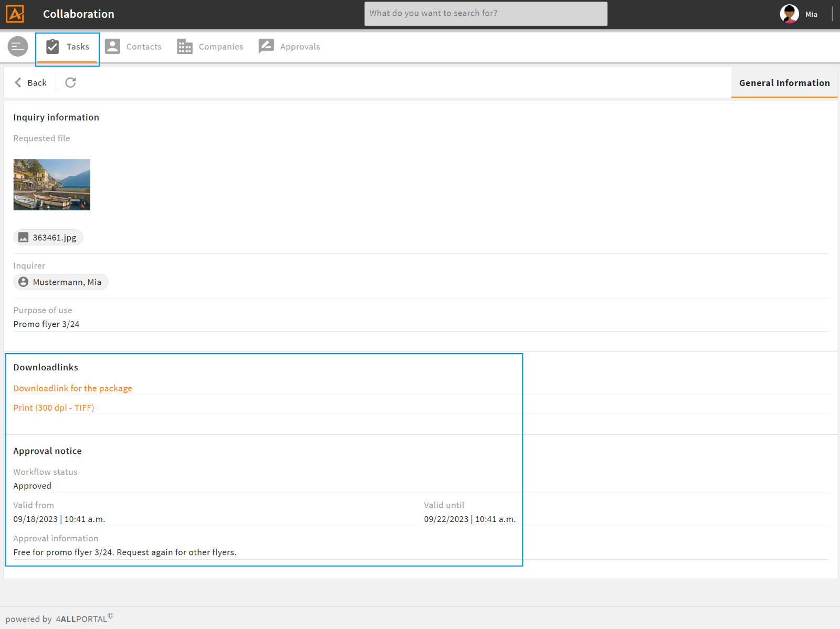This screenshot has height=629, width=840.
Task: Click the image icon on 363461.jpg chip
Action: coord(24,238)
